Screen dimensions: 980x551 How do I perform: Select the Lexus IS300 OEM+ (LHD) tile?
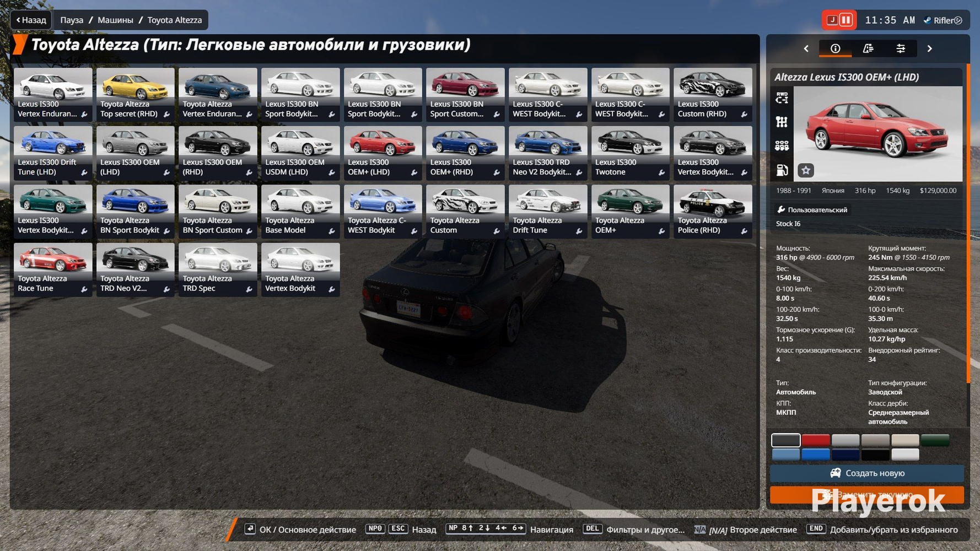tap(383, 153)
